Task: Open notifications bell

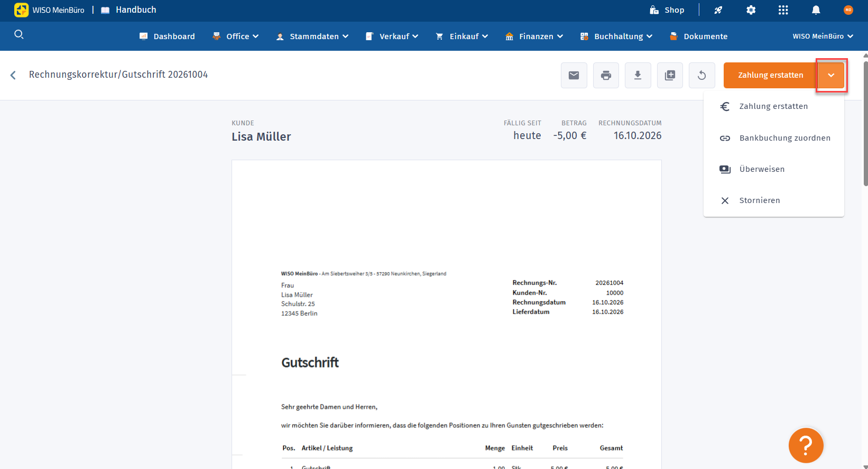Action: 816,10
